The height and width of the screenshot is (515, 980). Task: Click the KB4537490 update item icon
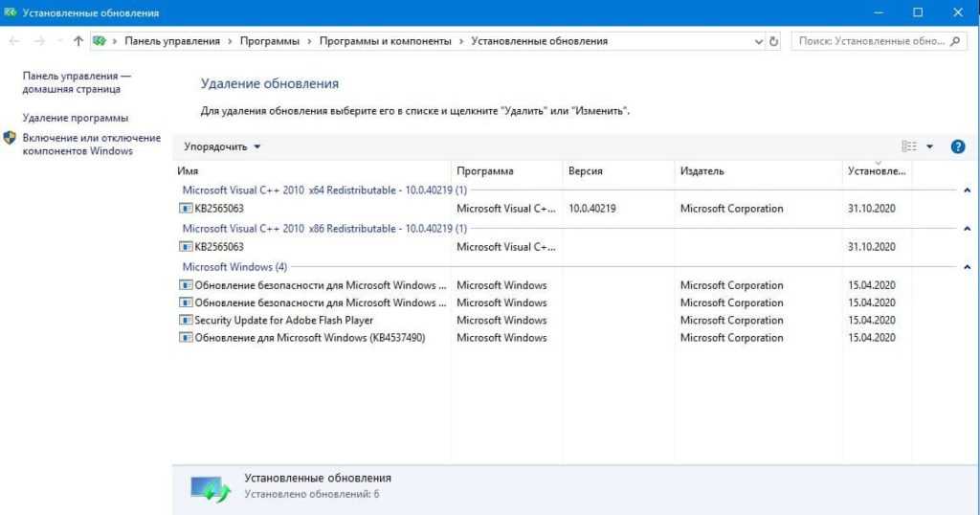[x=186, y=338]
